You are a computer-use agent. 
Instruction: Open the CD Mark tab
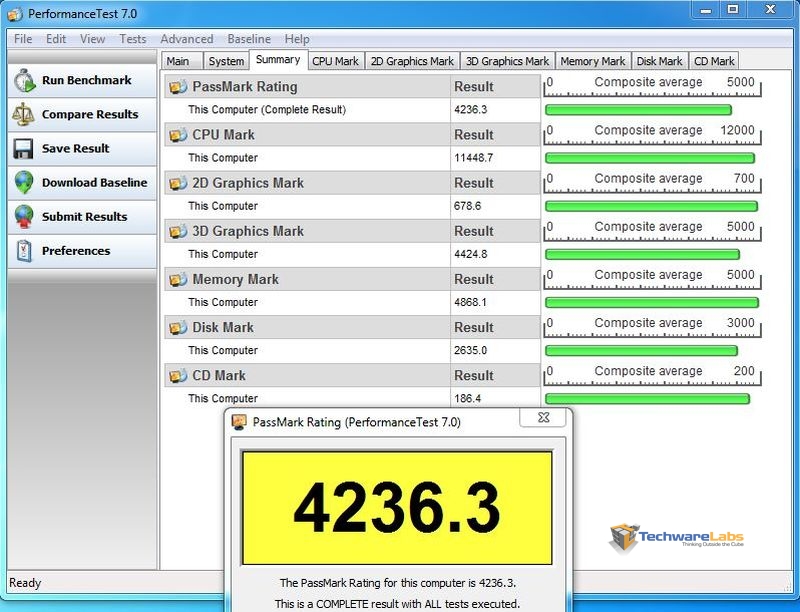[x=714, y=61]
